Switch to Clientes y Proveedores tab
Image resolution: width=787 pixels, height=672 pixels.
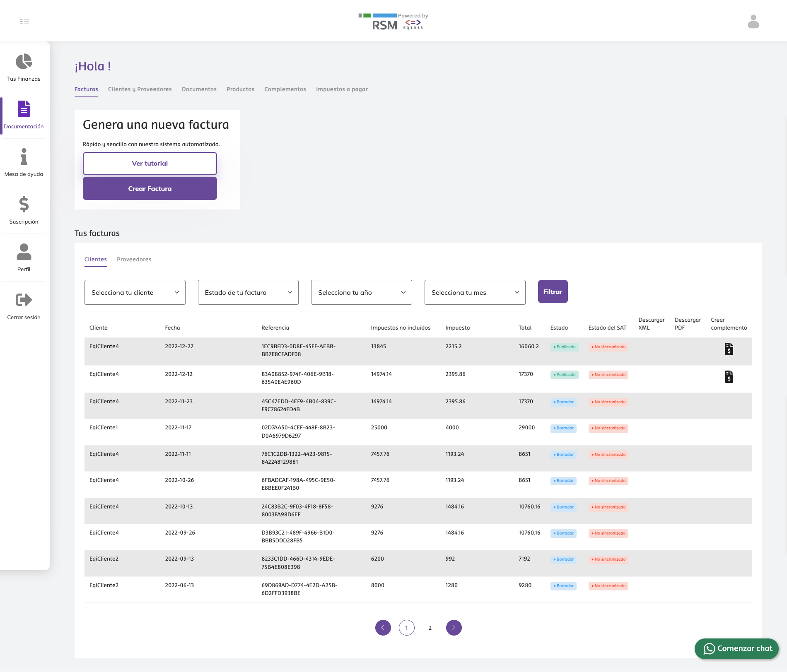140,89
